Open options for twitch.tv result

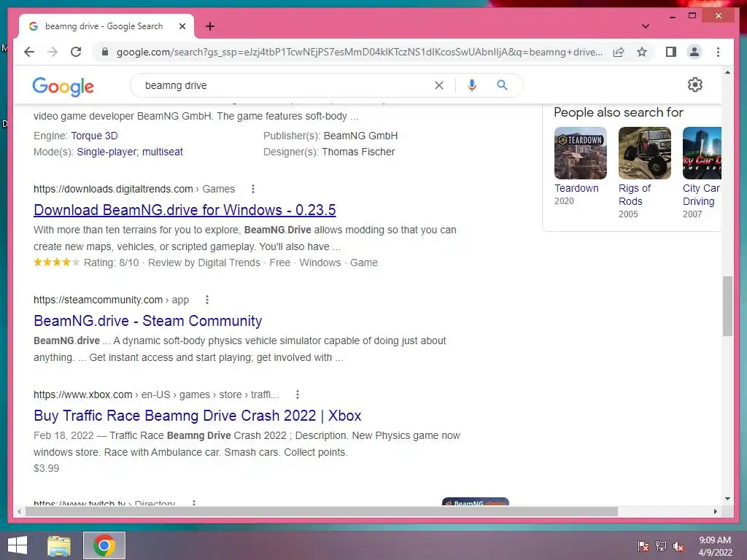click(193, 502)
